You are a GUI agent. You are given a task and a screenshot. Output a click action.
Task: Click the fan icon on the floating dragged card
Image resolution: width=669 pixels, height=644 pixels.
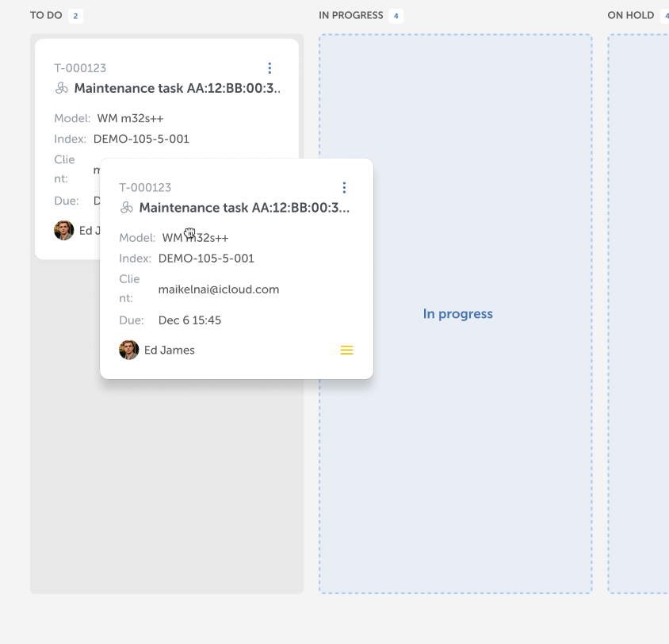(127, 208)
